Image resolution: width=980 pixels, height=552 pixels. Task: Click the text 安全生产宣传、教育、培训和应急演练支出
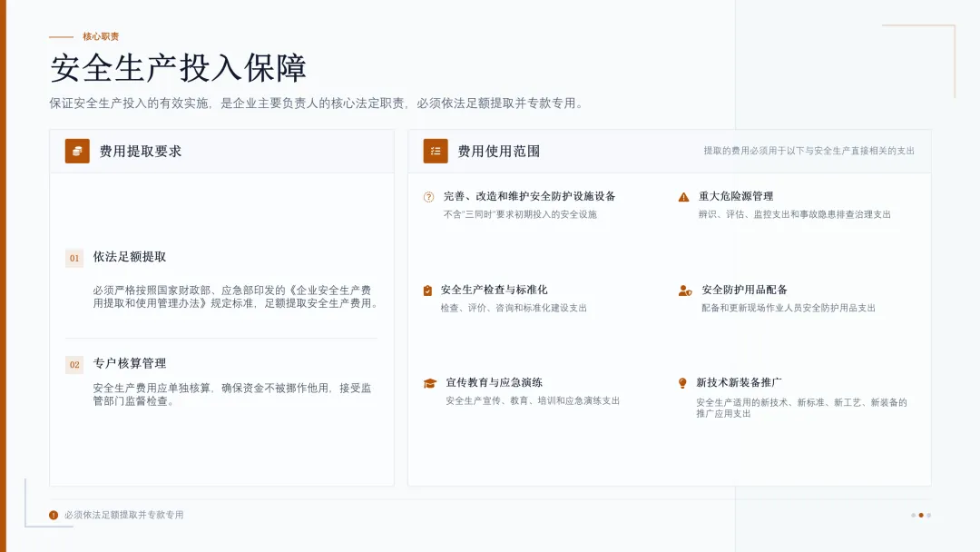(533, 400)
